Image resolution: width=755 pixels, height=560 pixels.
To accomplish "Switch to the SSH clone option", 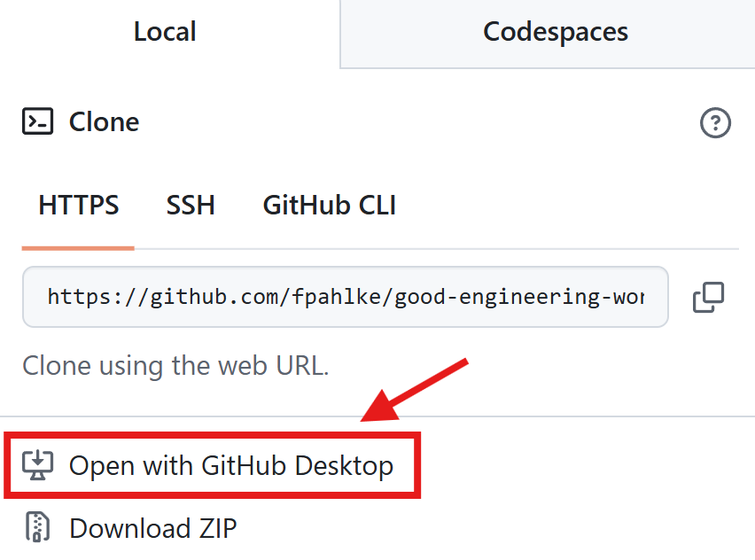I will pyautogui.click(x=191, y=206).
